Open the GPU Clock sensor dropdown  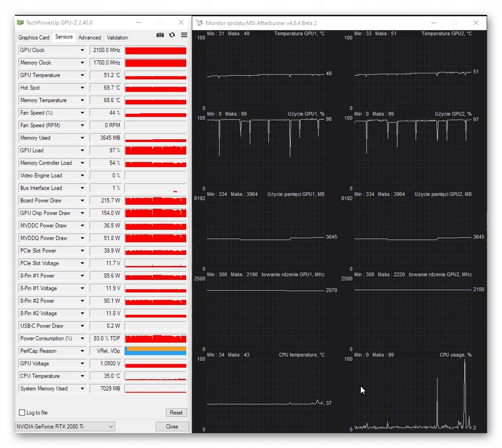pyautogui.click(x=82, y=50)
